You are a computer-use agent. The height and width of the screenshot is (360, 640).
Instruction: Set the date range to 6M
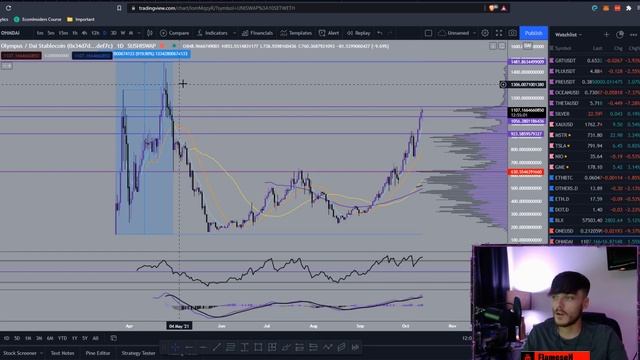pos(50,338)
